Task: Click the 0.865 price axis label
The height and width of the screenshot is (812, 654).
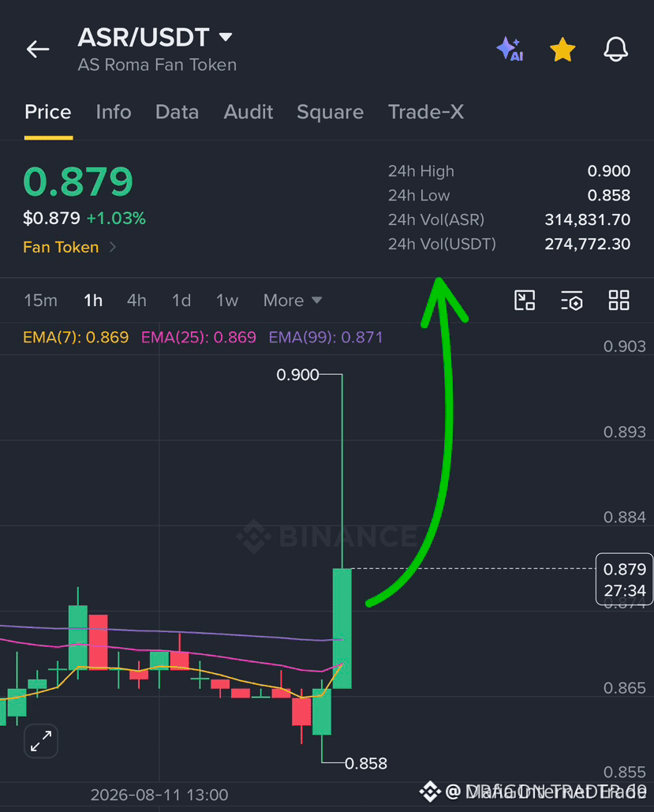Action: 625,688
